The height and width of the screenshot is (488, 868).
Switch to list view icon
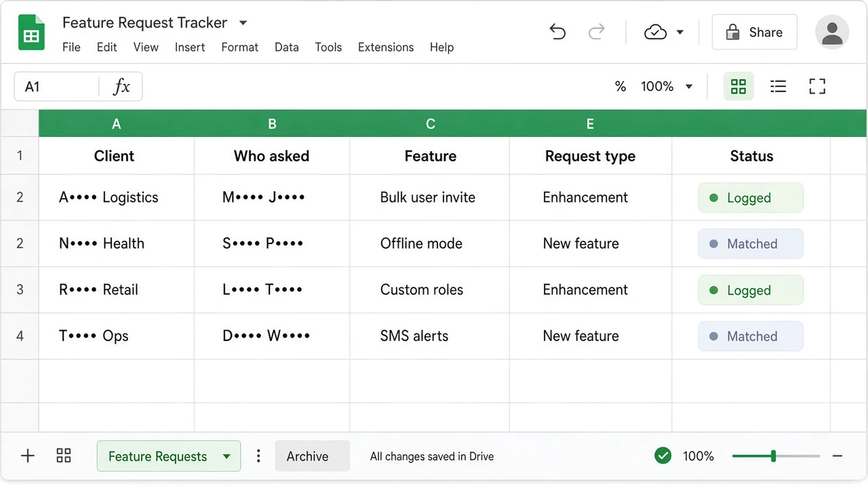[x=778, y=87]
